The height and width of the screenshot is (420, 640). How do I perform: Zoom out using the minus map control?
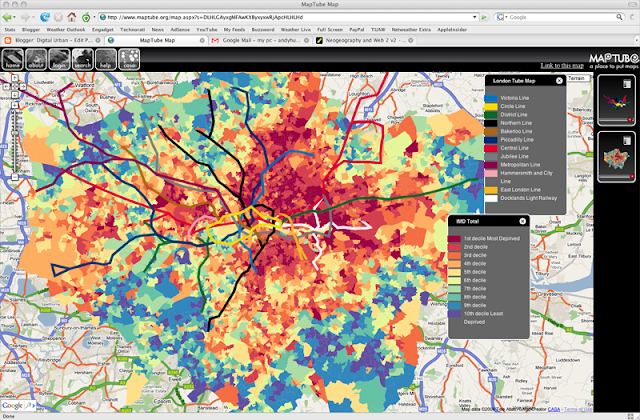(15, 177)
